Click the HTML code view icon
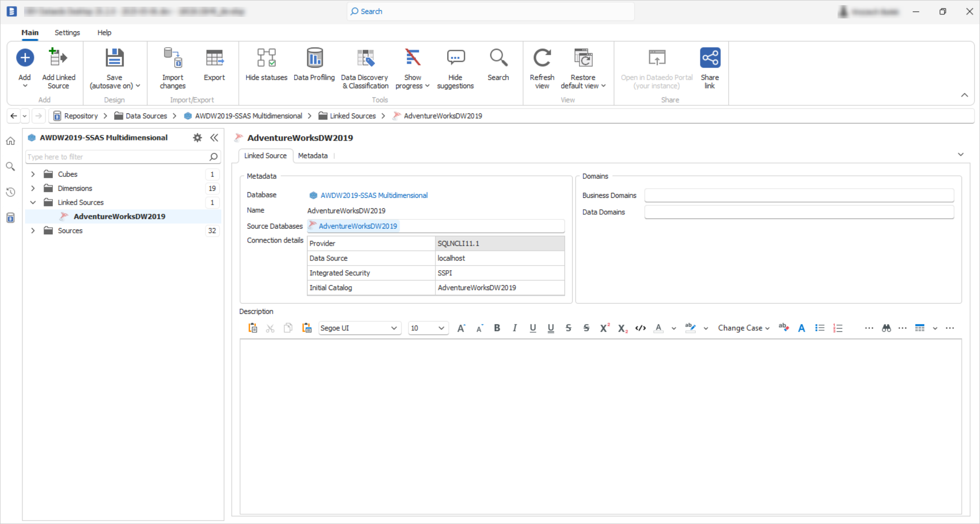This screenshot has height=524, width=980. point(640,328)
